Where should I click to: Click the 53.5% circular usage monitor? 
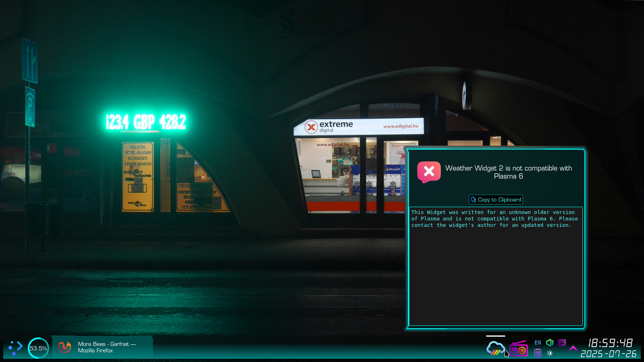(38, 348)
